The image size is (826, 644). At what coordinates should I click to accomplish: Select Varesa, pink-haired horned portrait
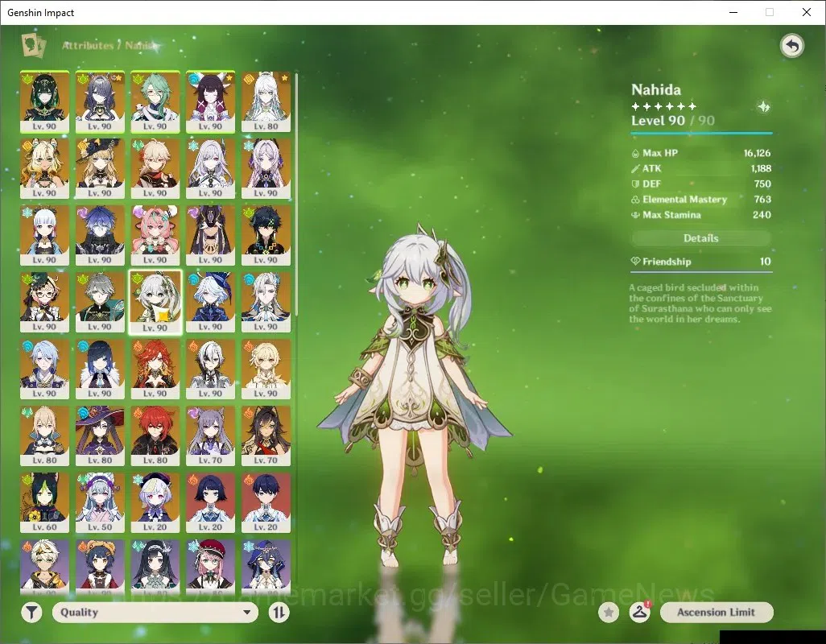(155, 236)
